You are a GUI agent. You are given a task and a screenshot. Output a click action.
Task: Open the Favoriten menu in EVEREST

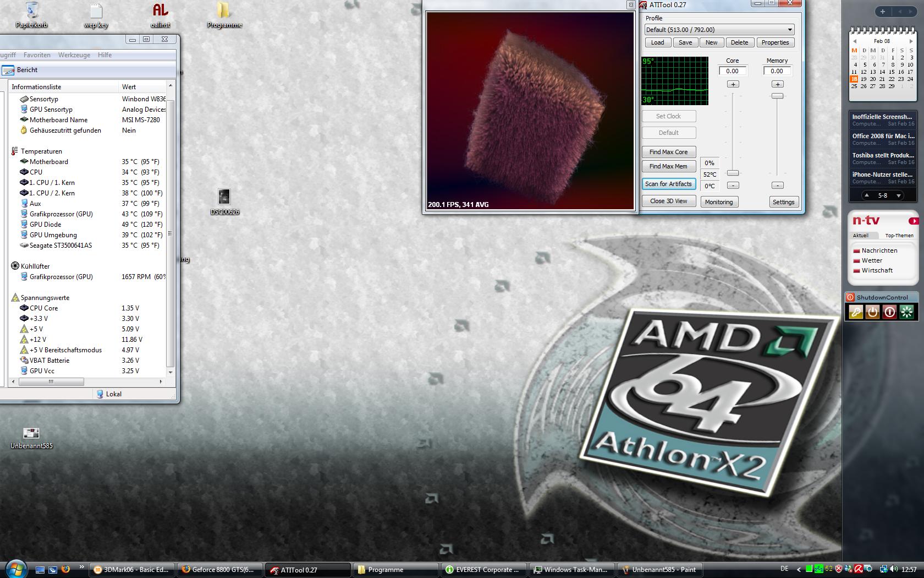37,55
